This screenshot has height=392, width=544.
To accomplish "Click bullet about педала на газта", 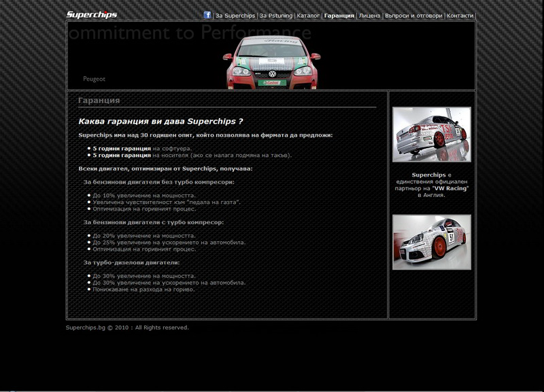I will point(167,202).
